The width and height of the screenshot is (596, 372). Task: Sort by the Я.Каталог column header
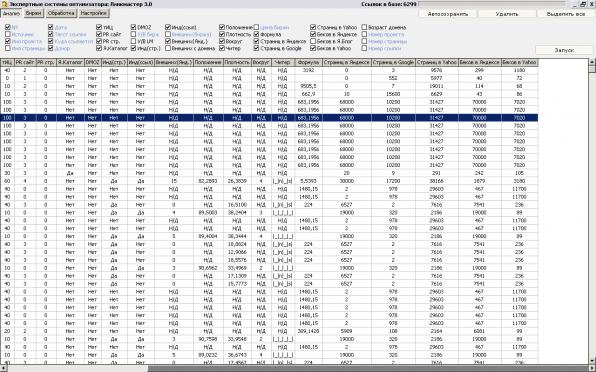tap(70, 62)
